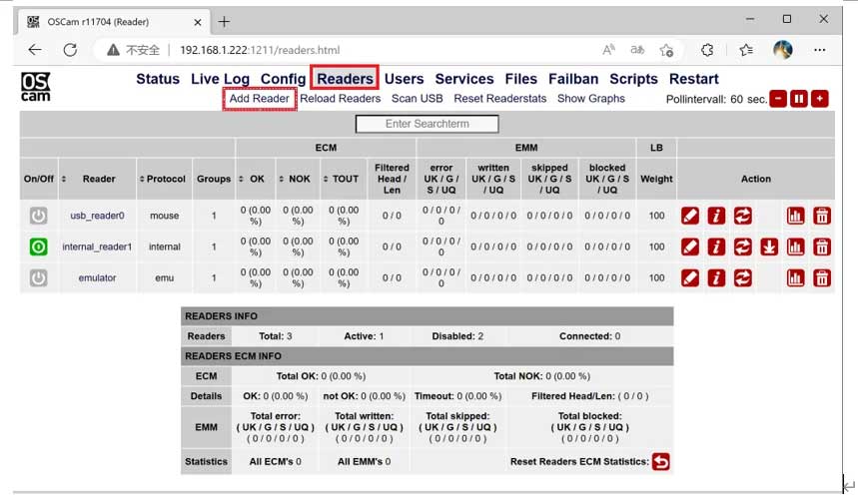Open internal_reader1 reader link
Screen dimensions: 858x504
(x=97, y=248)
